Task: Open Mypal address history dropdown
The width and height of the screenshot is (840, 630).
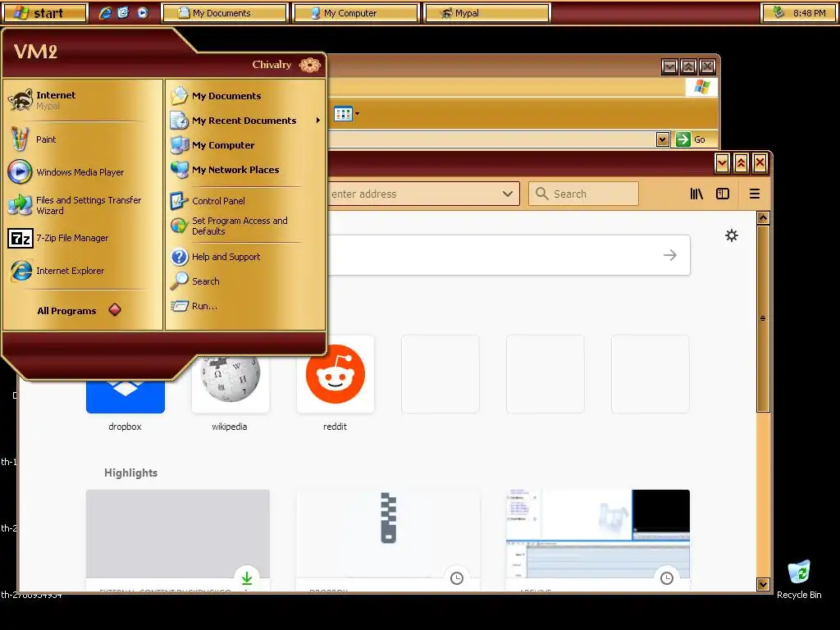Action: (x=507, y=194)
